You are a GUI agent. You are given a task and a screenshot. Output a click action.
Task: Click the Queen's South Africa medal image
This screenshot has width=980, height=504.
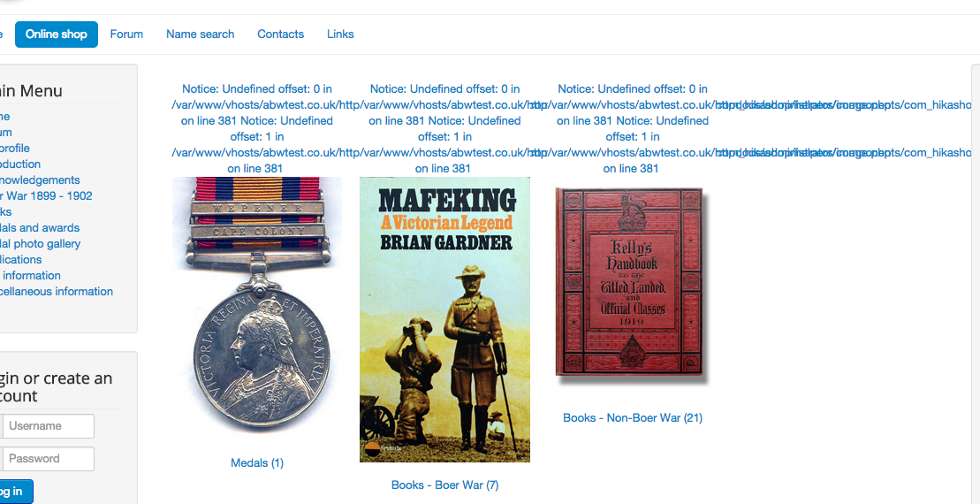pos(257,304)
